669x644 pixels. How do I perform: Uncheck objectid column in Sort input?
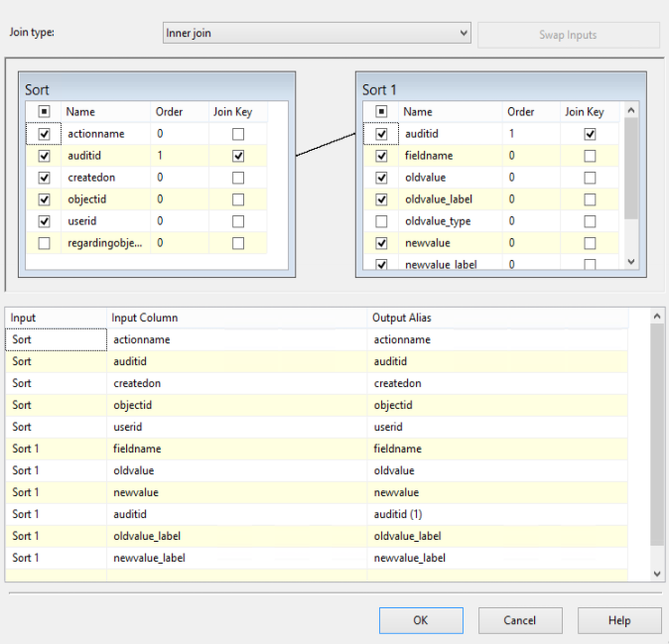coord(44,199)
